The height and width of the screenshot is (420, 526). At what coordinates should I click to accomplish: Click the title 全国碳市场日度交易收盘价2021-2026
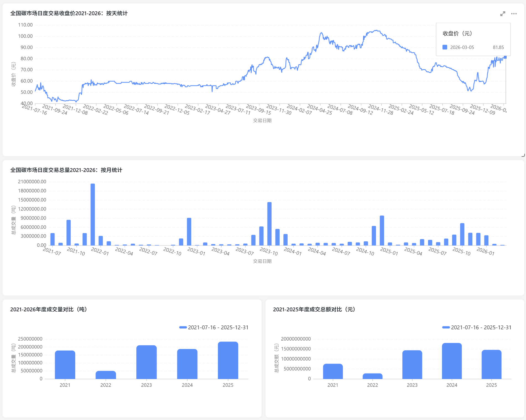pyautogui.click(x=69, y=13)
